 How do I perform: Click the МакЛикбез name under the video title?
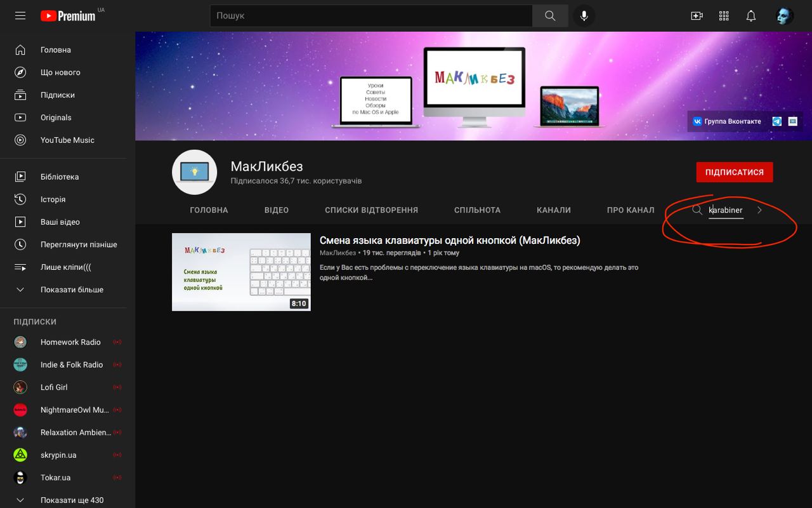coord(337,253)
